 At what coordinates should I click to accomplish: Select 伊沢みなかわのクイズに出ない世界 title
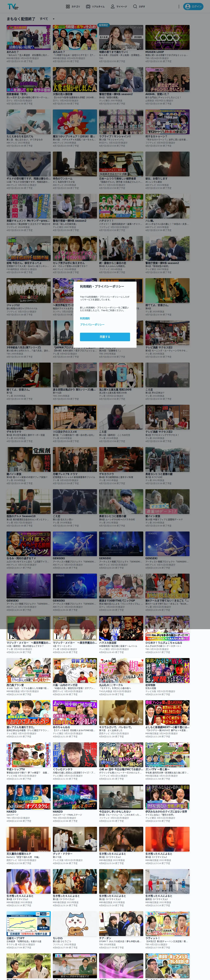pyautogui.click(x=166, y=812)
